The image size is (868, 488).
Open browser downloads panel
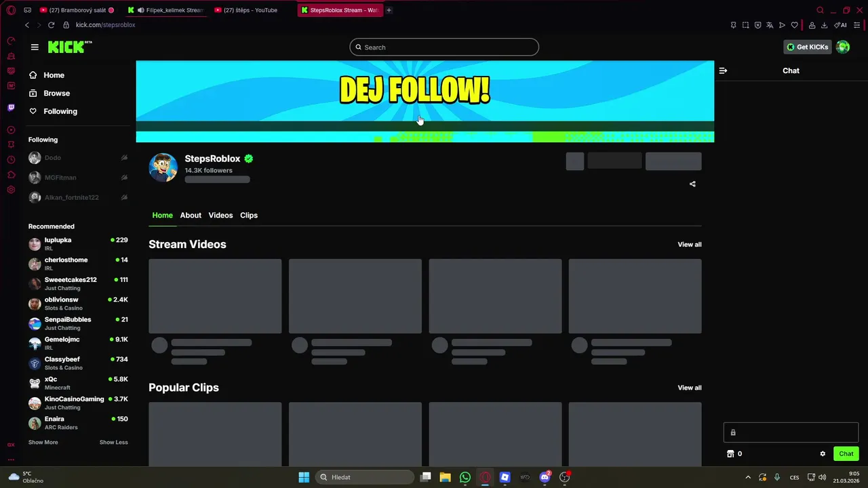[x=824, y=25]
